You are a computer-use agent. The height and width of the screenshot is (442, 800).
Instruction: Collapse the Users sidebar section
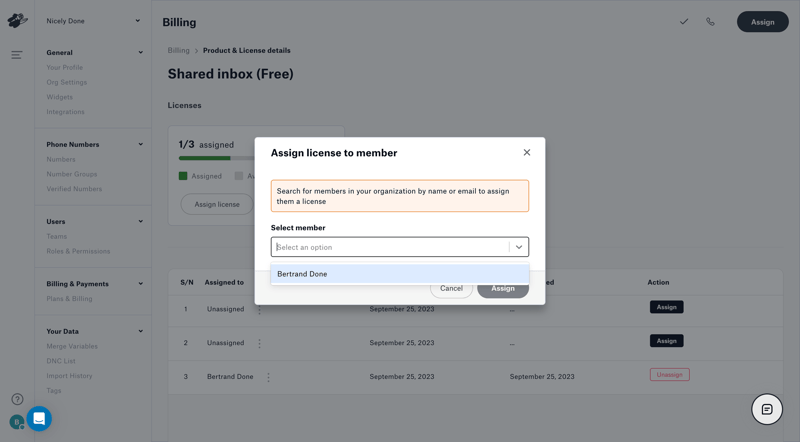pyautogui.click(x=140, y=222)
